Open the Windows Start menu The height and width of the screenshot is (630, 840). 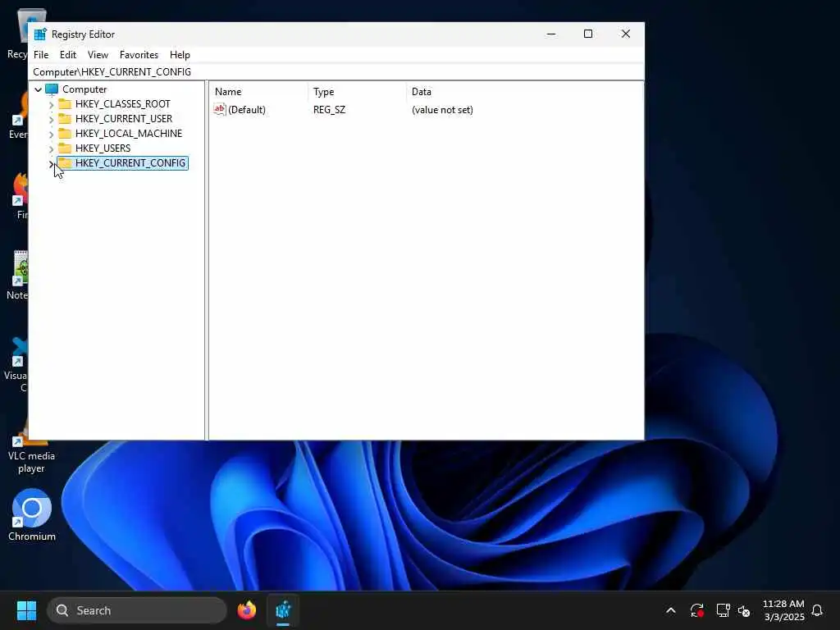26,610
